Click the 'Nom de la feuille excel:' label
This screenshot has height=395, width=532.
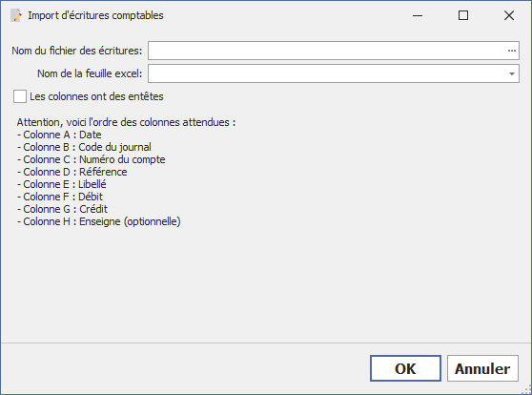[x=90, y=73]
